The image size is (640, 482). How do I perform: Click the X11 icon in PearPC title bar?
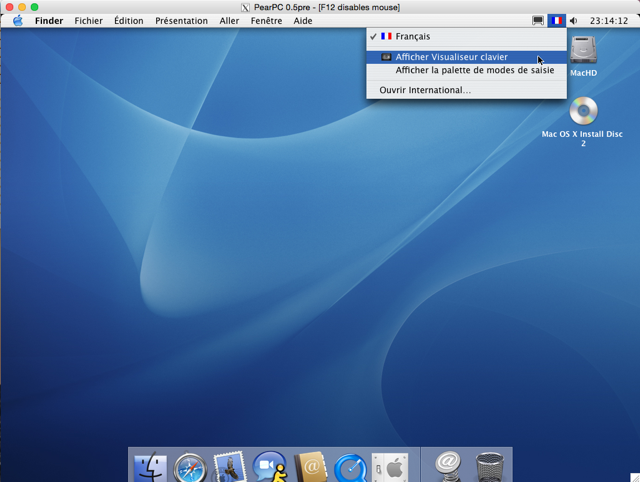click(245, 8)
